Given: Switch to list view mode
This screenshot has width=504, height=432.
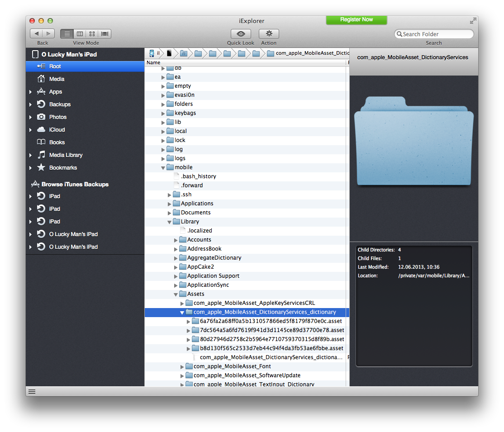Looking at the screenshot, I should point(67,34).
